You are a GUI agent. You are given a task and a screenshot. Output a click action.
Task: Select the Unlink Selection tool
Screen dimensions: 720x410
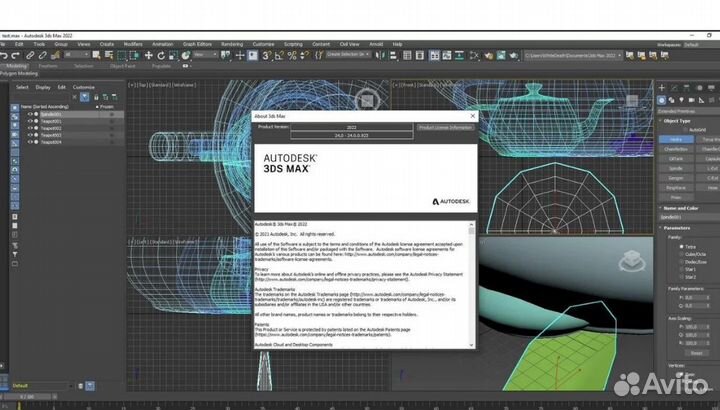tap(42, 56)
